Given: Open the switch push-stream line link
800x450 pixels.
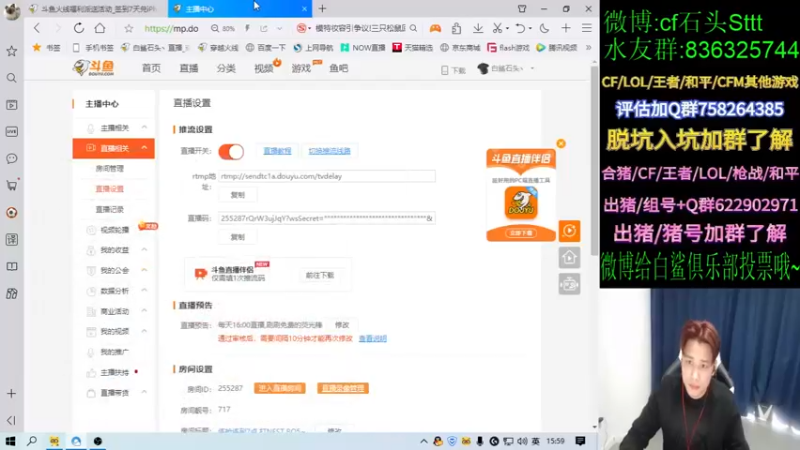Looking at the screenshot, I should pyautogui.click(x=330, y=151).
